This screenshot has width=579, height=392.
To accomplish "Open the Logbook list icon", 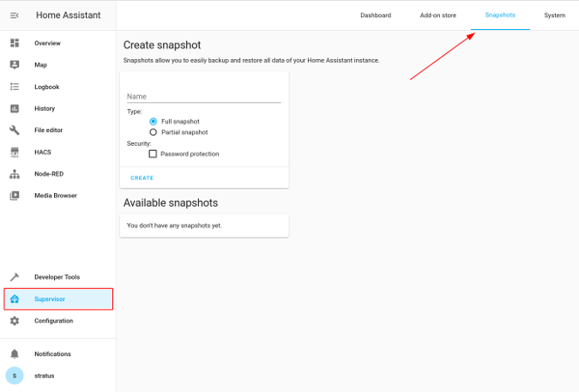I will (x=15, y=87).
